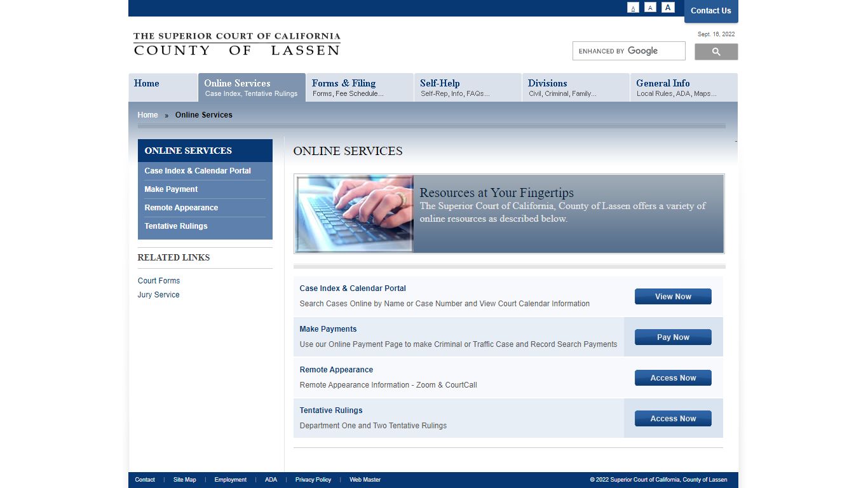Open the footer Contact link
This screenshot has height=488, width=868.
click(x=145, y=480)
